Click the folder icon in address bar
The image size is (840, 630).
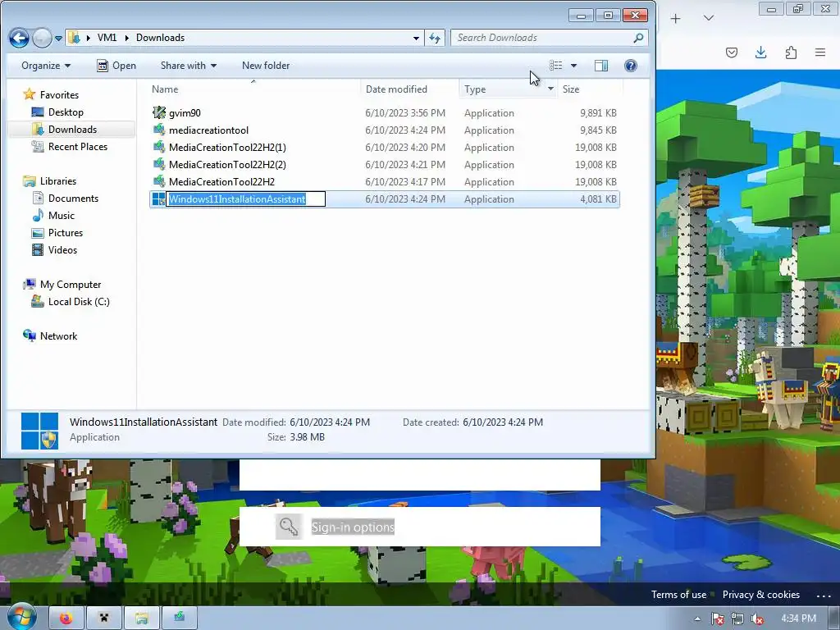(x=75, y=38)
